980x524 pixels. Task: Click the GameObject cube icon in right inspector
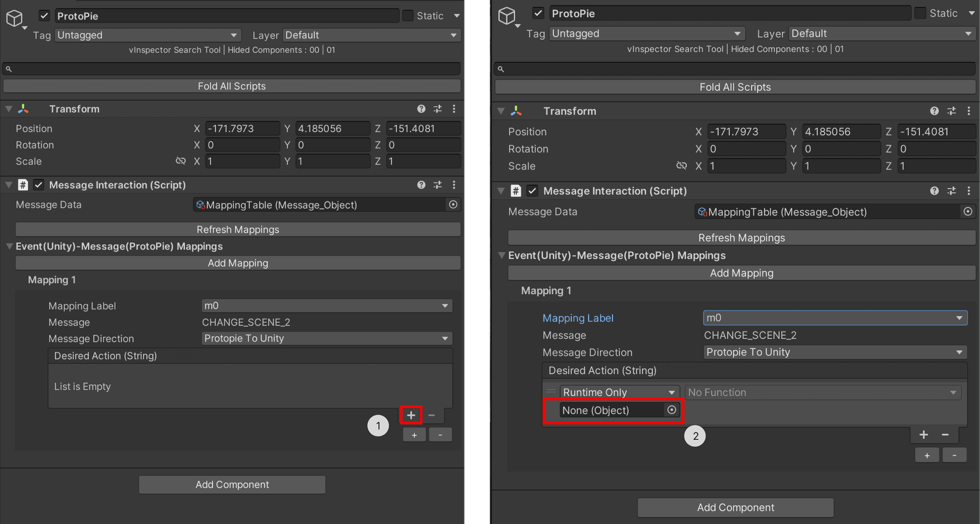click(507, 16)
